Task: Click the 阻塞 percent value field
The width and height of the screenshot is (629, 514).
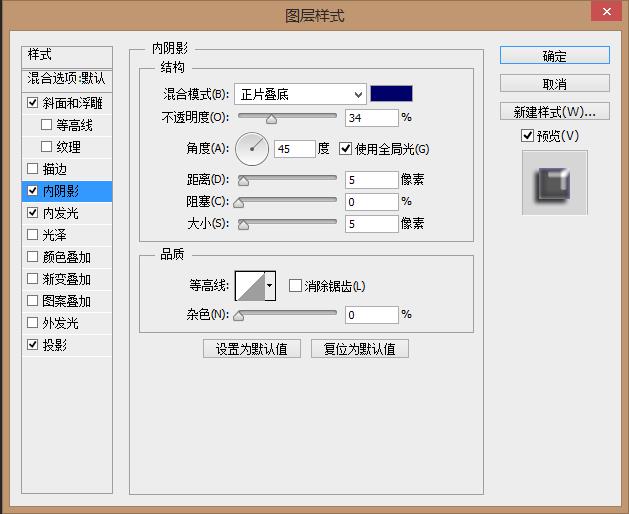Action: (x=371, y=202)
